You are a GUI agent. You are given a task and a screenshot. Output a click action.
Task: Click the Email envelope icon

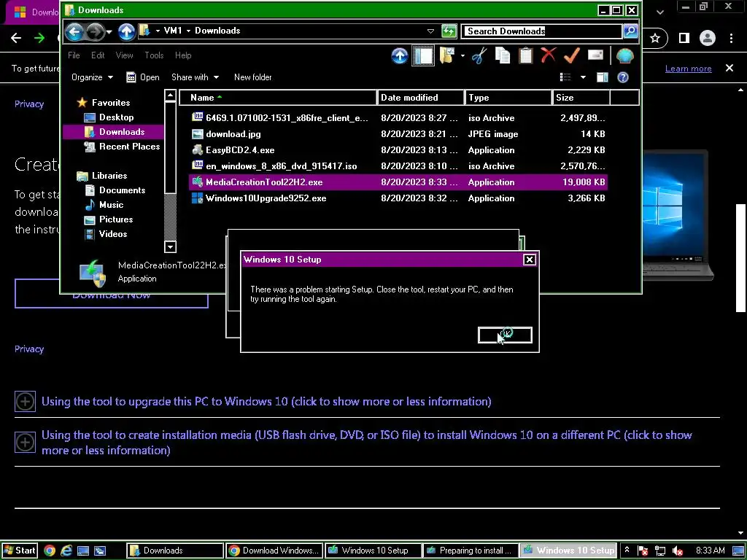point(595,55)
